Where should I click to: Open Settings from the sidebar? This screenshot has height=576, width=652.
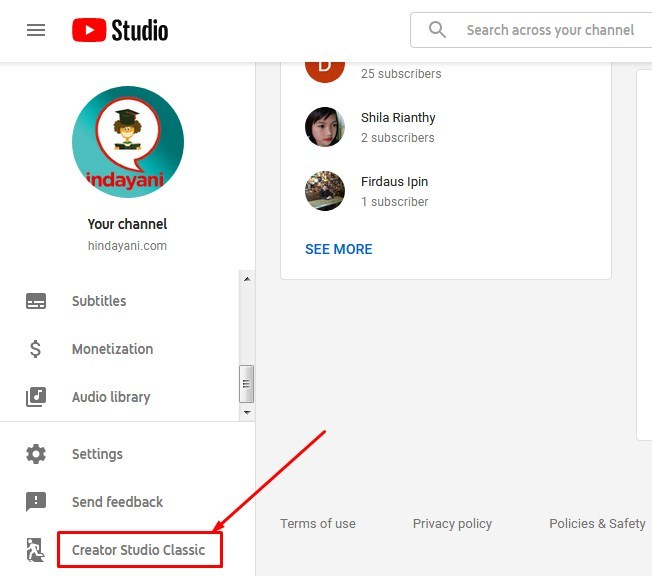pos(97,454)
